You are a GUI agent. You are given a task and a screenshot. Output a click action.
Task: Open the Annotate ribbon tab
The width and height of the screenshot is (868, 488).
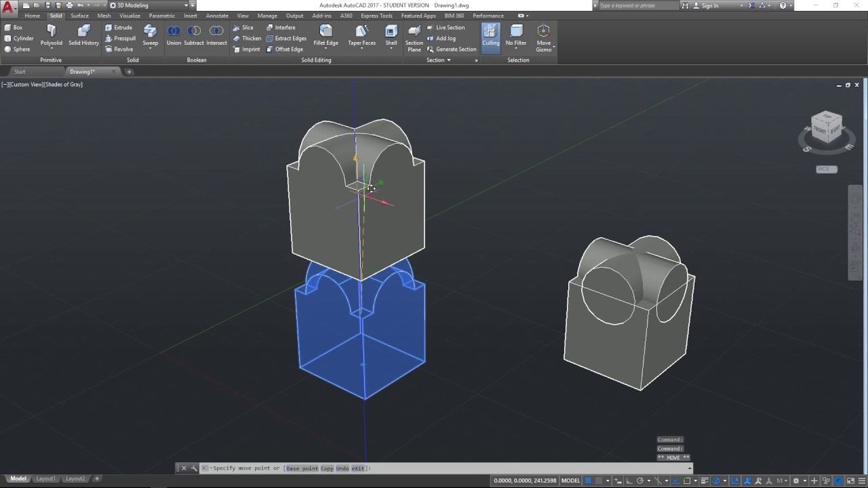(x=217, y=16)
